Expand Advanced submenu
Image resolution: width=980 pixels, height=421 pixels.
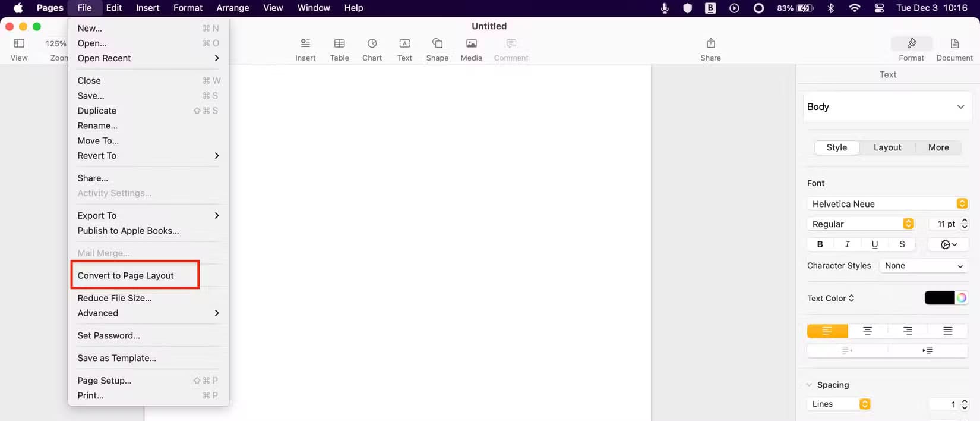click(148, 313)
